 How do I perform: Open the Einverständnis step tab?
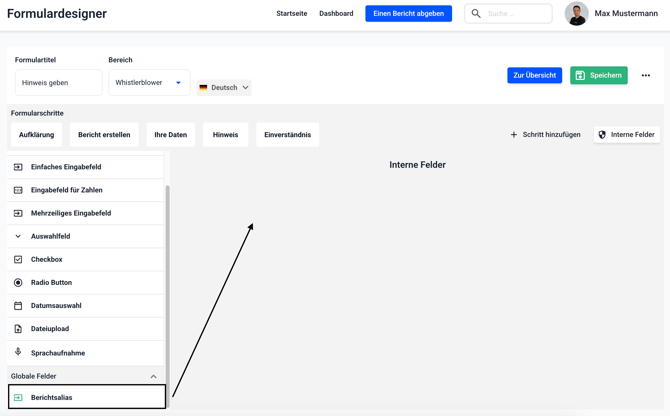point(287,135)
